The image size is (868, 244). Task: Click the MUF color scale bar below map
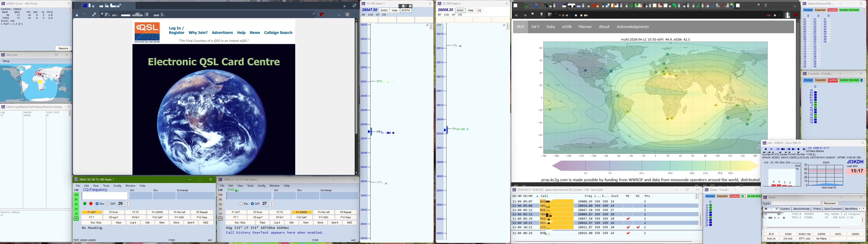click(655, 166)
